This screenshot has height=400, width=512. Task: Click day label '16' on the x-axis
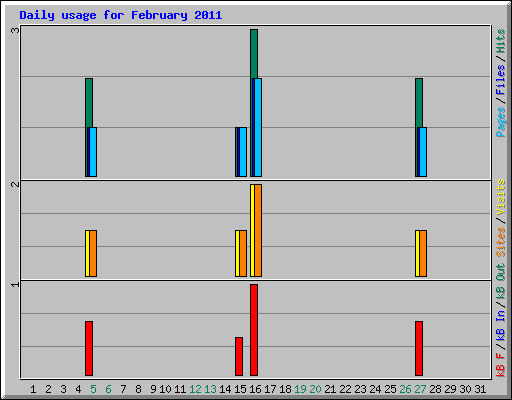(255, 389)
